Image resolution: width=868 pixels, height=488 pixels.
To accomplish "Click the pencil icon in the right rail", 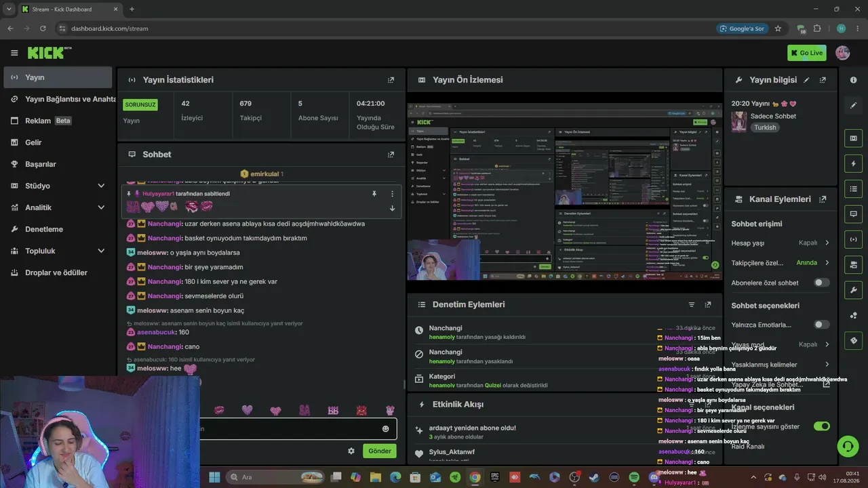I will pyautogui.click(x=853, y=105).
